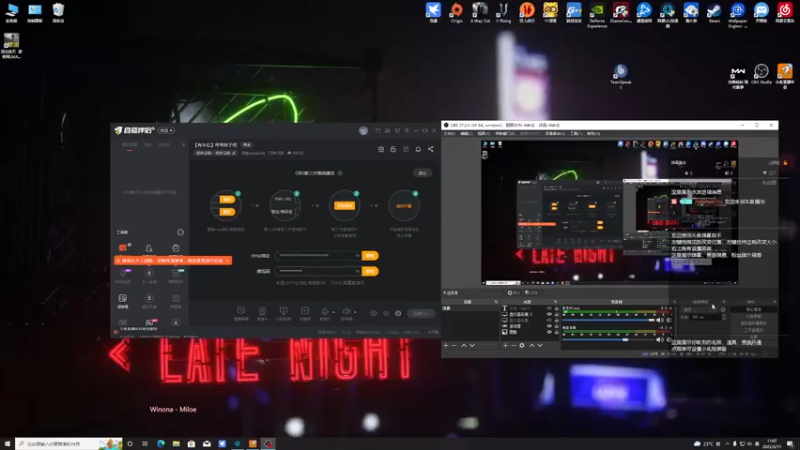Click the microphone icon in streaming companion bottom bar
Image resolution: width=800 pixels, height=450 pixels.
pos(324,312)
